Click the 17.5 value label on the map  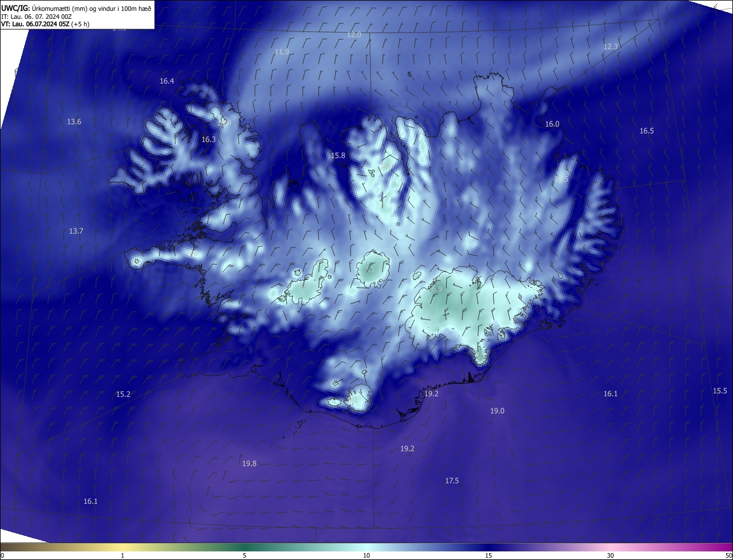point(452,481)
